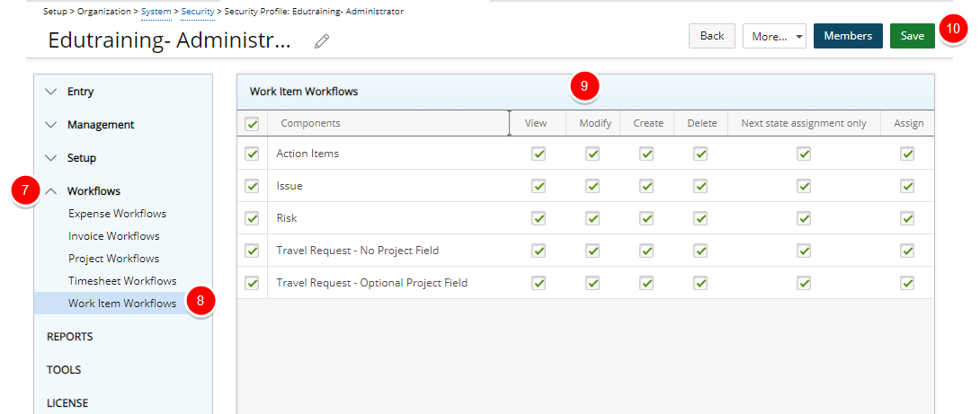Uncheck Delete for Travel Request - Optional Project Field

700,284
